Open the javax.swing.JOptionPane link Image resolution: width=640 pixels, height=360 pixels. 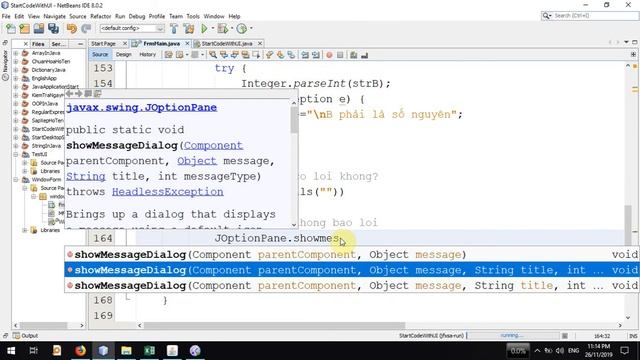(142, 107)
